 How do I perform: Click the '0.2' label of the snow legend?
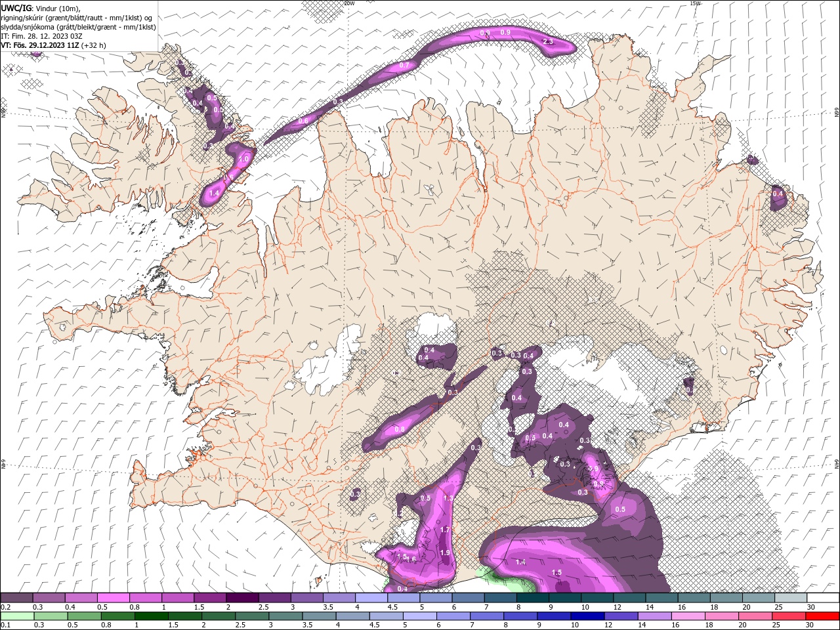click(x=6, y=607)
